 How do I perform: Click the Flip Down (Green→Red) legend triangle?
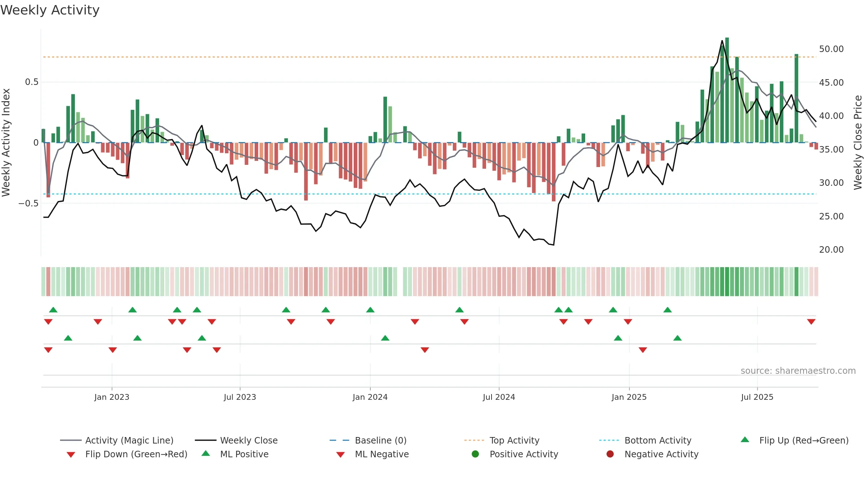coord(71,455)
